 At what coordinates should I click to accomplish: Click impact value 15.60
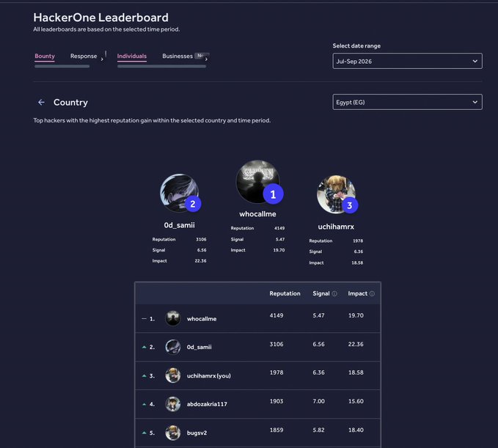click(356, 401)
